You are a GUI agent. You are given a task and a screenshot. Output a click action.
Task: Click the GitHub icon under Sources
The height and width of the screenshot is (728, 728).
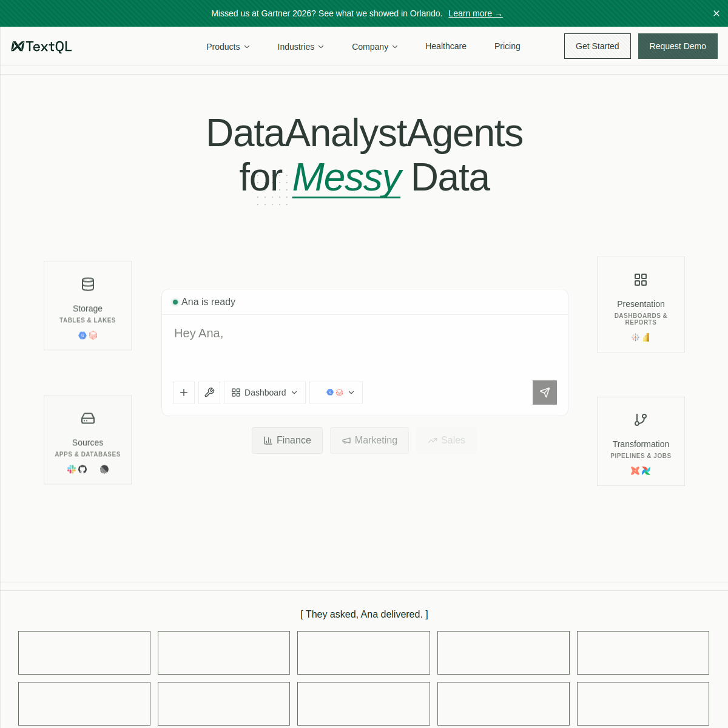[82, 469]
